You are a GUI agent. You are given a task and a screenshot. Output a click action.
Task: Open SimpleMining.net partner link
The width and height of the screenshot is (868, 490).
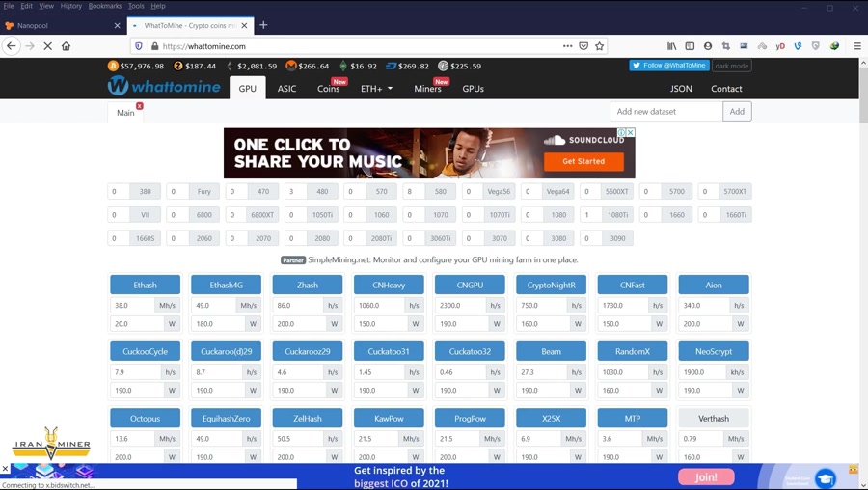(x=443, y=259)
